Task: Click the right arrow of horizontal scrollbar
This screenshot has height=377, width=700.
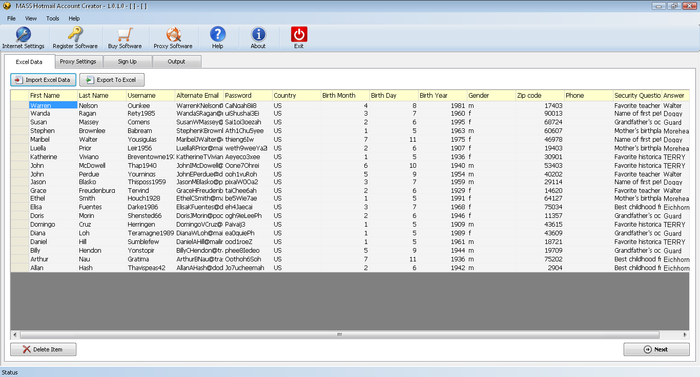Action: tap(685, 335)
